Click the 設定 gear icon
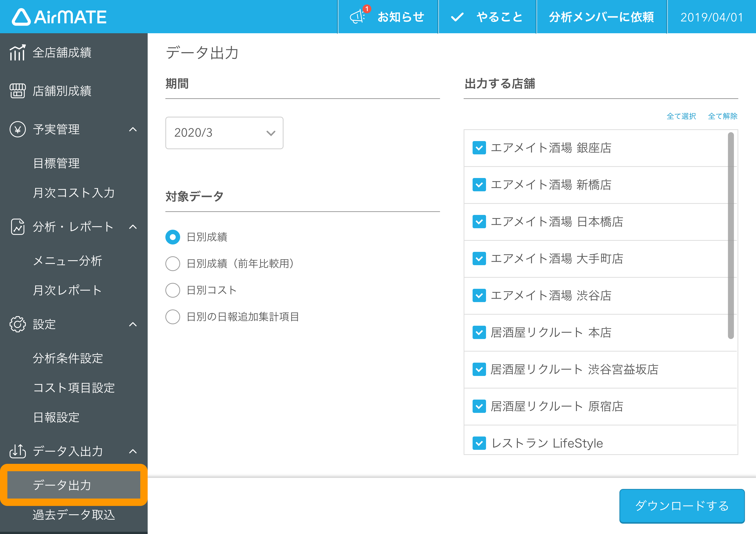The width and height of the screenshot is (756, 534). [x=17, y=324]
